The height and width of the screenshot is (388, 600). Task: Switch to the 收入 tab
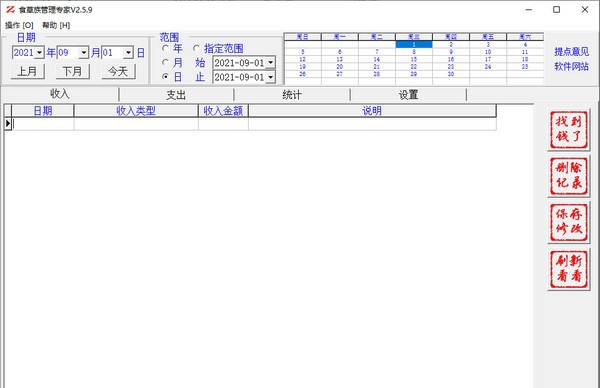(60, 94)
